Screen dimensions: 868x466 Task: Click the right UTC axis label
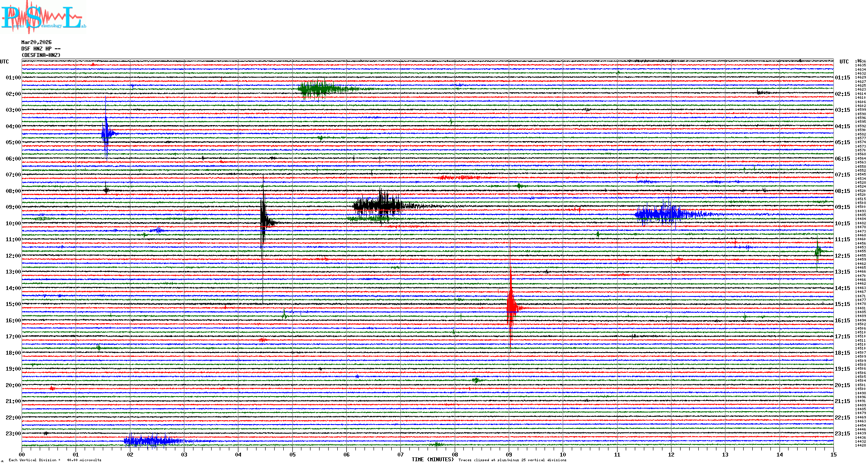point(844,62)
